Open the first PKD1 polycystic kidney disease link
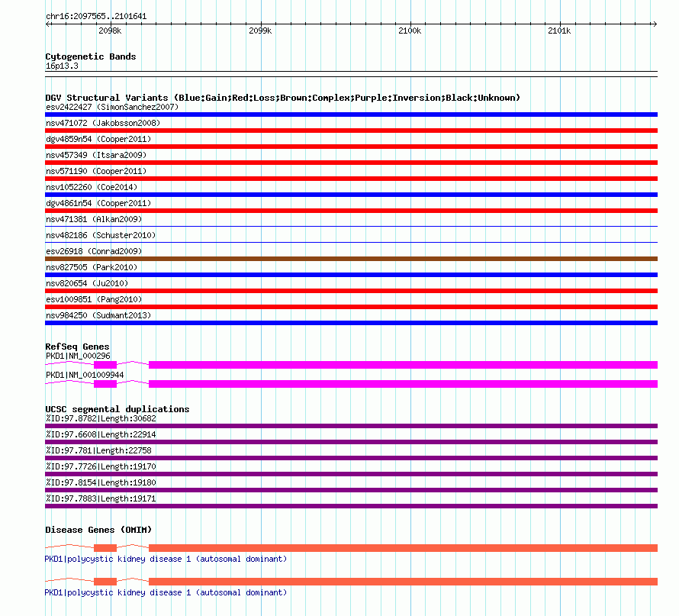679x616 pixels. click(x=166, y=560)
